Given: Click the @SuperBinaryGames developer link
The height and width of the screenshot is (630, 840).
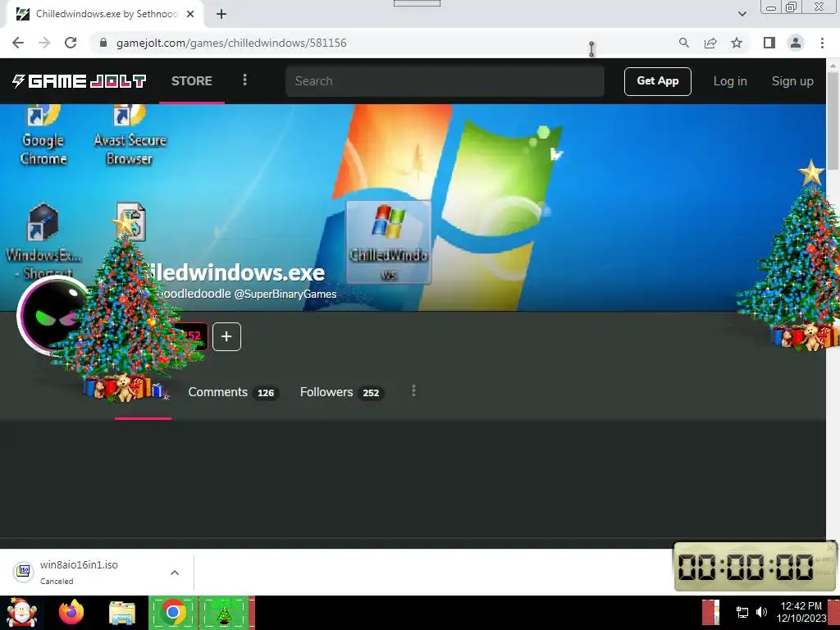Looking at the screenshot, I should pyautogui.click(x=285, y=294).
